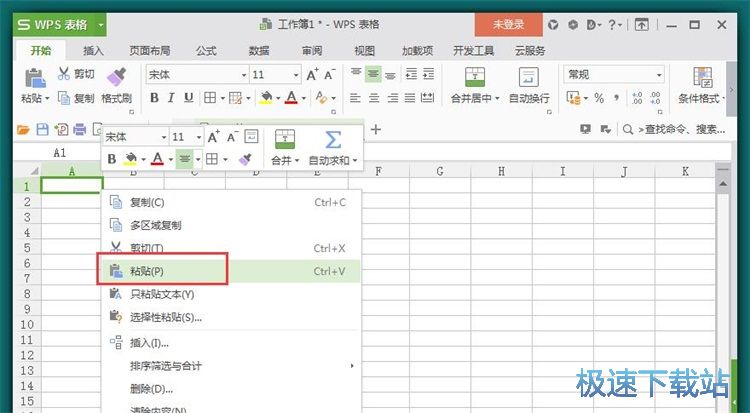The image size is (750, 413).
Task: Click ribbon increase indent icon
Action: pos(429,74)
